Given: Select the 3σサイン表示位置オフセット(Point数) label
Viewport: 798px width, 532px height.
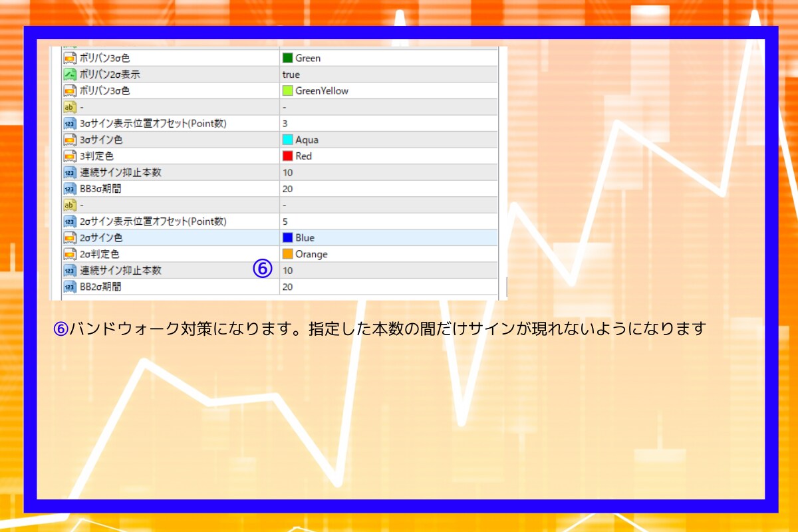Looking at the screenshot, I should pyautogui.click(x=153, y=123).
